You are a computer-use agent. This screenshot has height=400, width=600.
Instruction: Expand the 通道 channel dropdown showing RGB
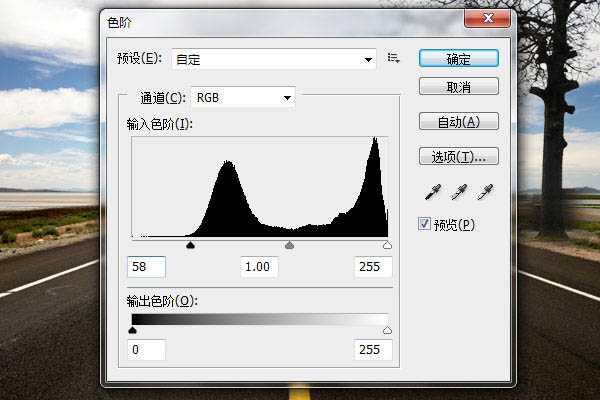(244, 97)
